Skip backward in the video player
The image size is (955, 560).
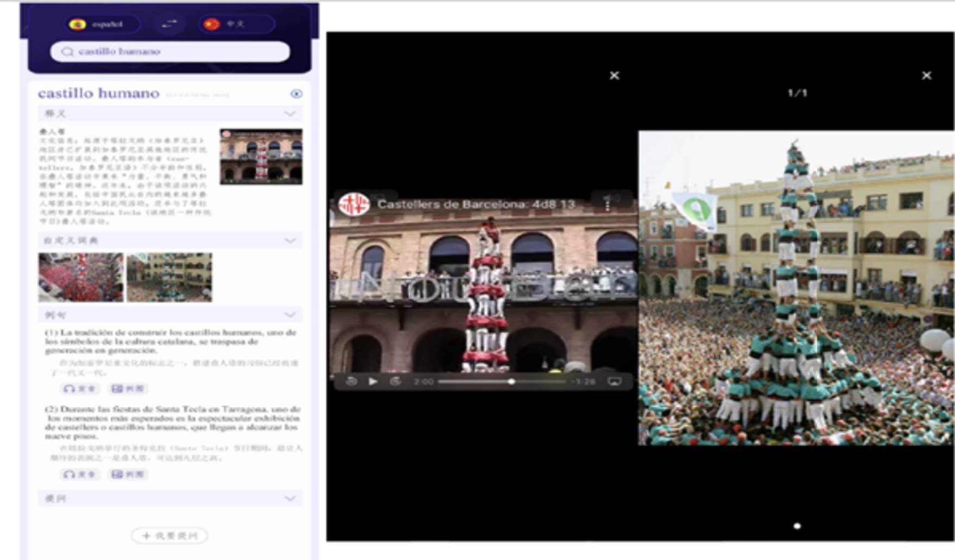pyautogui.click(x=351, y=381)
